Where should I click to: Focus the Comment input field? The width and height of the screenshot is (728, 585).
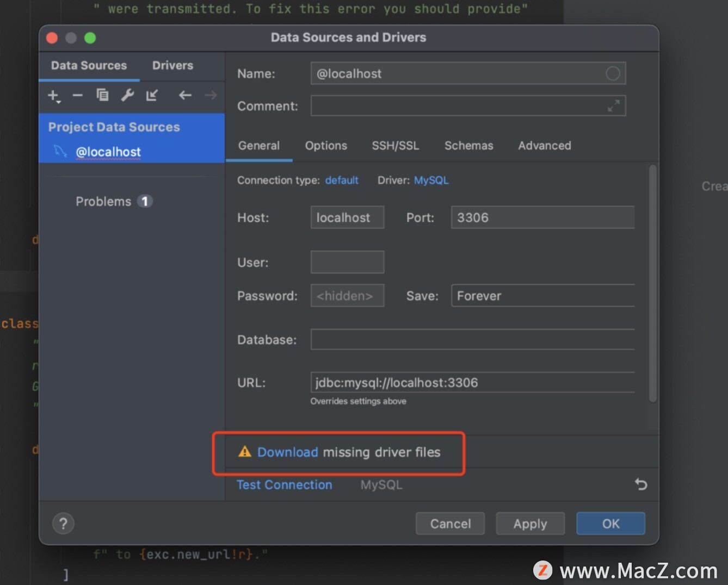pyautogui.click(x=468, y=106)
